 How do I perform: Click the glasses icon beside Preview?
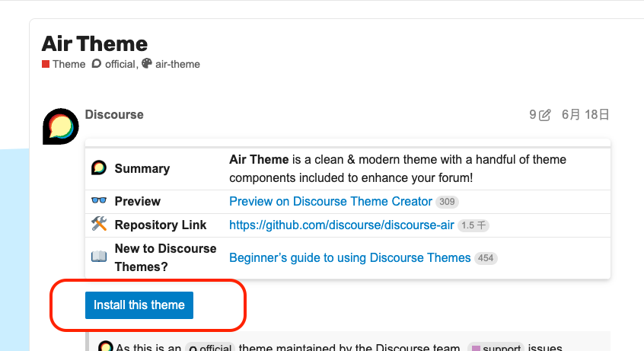click(98, 200)
